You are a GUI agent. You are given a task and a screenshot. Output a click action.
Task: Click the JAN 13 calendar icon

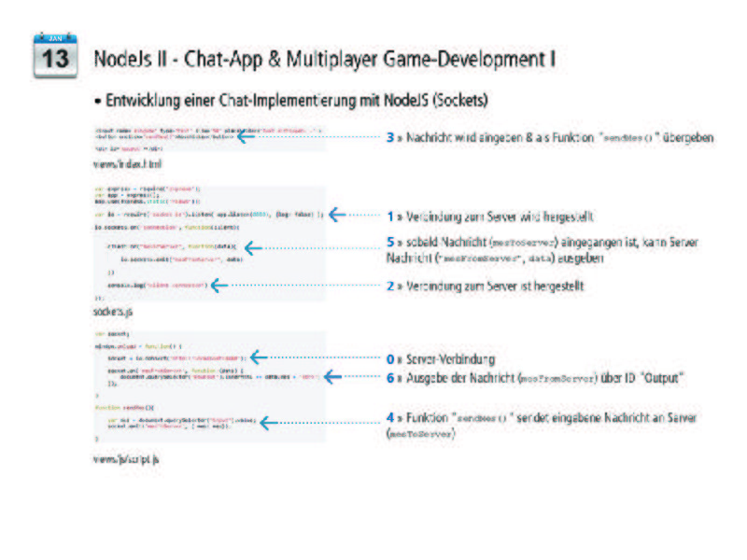coord(55,55)
